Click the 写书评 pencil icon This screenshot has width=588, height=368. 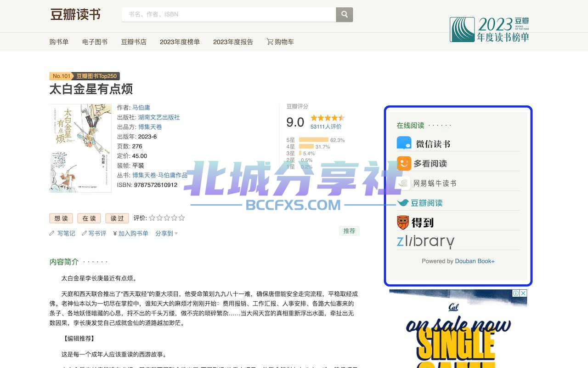(84, 234)
